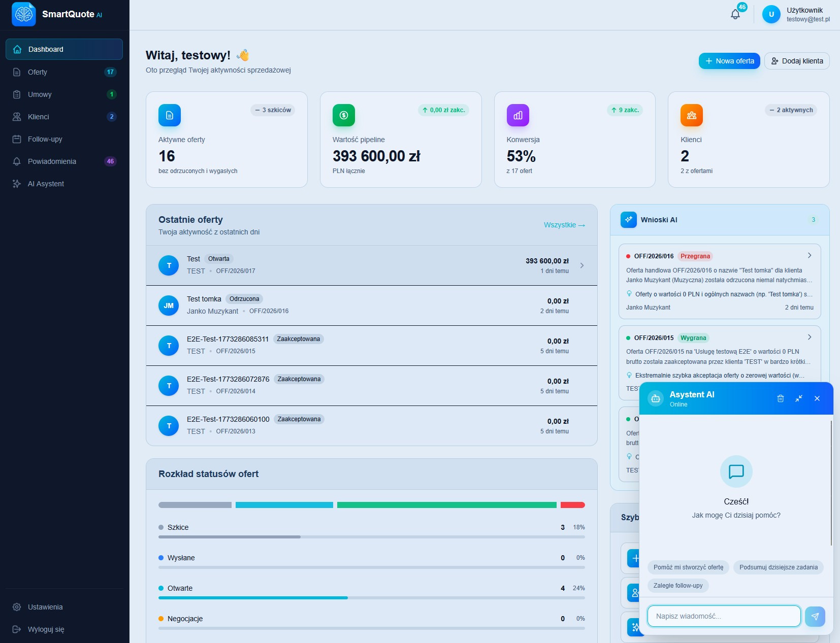Expand the OFF/2026/015 Wygrana insight
Viewport: 840px width, 643px height.
click(809, 336)
